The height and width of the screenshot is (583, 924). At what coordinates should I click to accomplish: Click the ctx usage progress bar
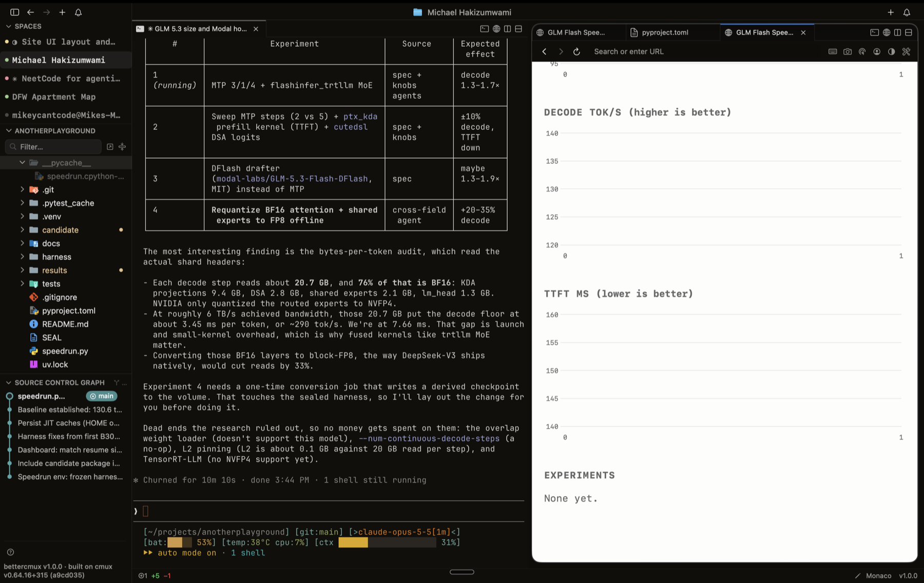click(x=387, y=542)
